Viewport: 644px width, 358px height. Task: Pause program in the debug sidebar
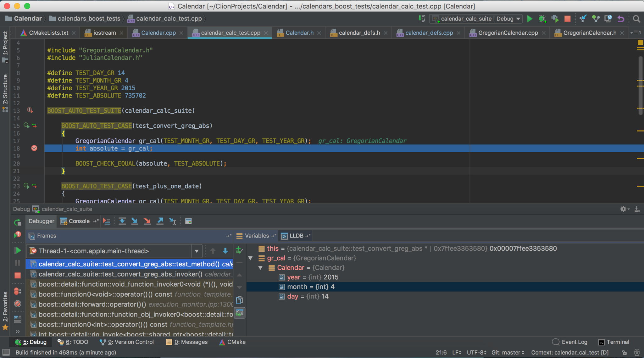point(18,263)
